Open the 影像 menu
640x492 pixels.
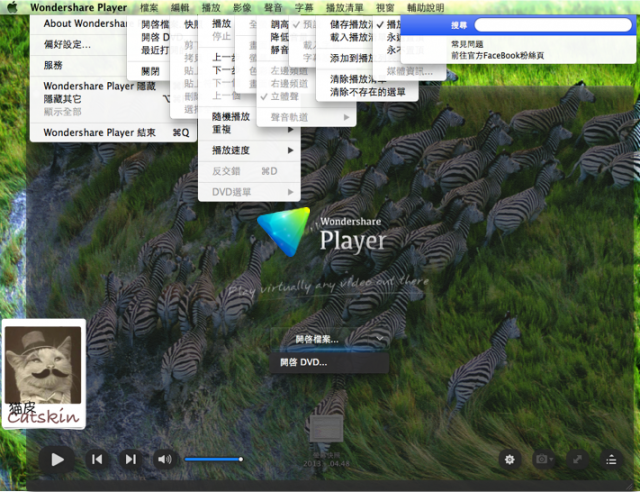(x=242, y=7)
